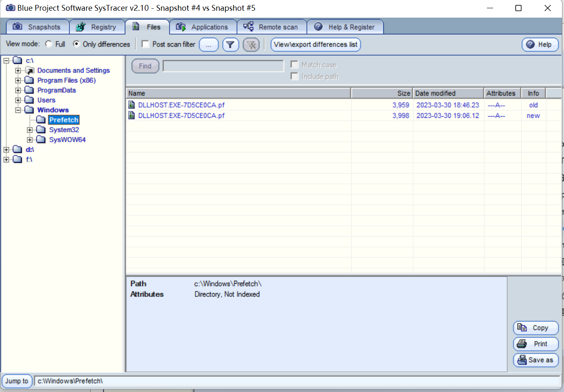Click the ProgramData folder icon
The image size is (564, 392).
29,90
